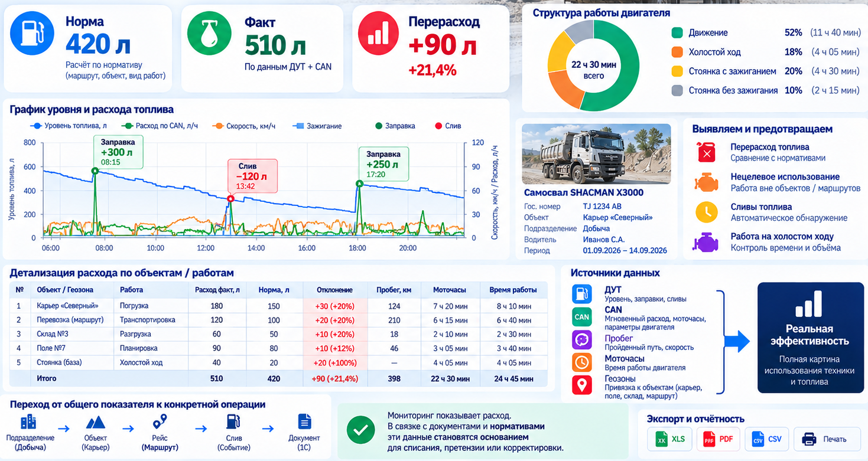Click the SHACMAN X3000 truck photo
Screen dimensions: 868x461
point(596,154)
